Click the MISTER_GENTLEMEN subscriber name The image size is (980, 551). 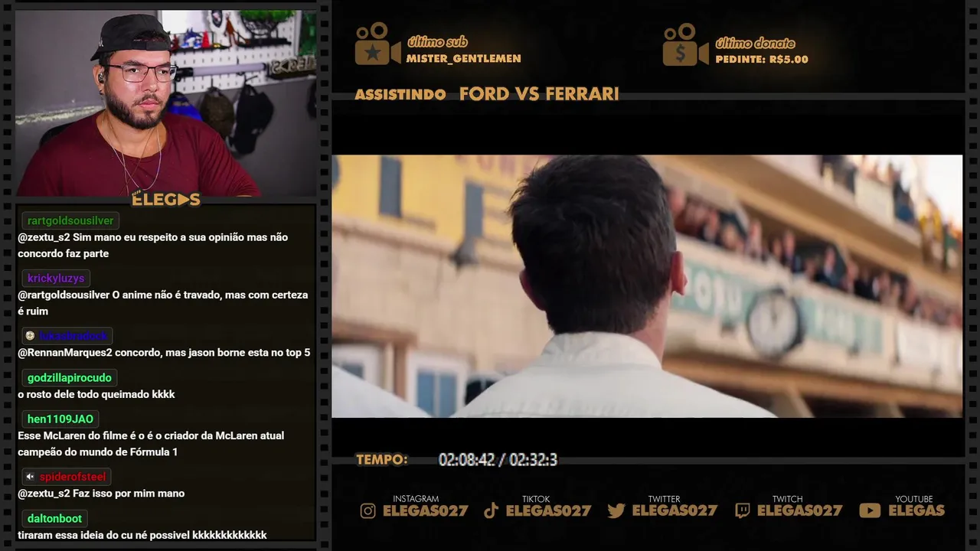click(463, 59)
